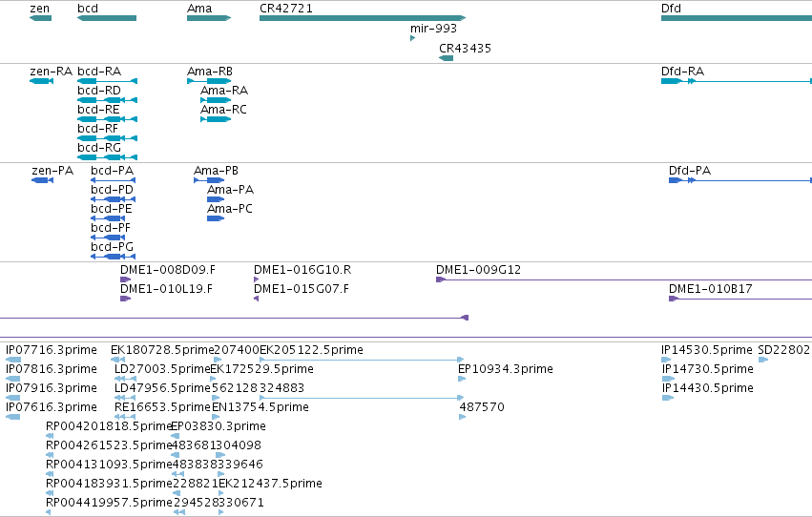The image size is (812, 517).
Task: Click EST IP07616.3prime label
Action: (x=52, y=407)
